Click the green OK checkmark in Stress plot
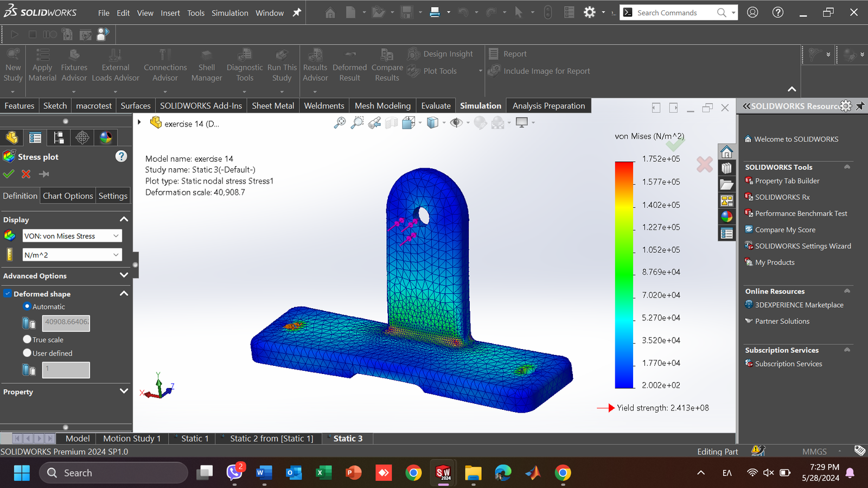 pyautogui.click(x=8, y=174)
